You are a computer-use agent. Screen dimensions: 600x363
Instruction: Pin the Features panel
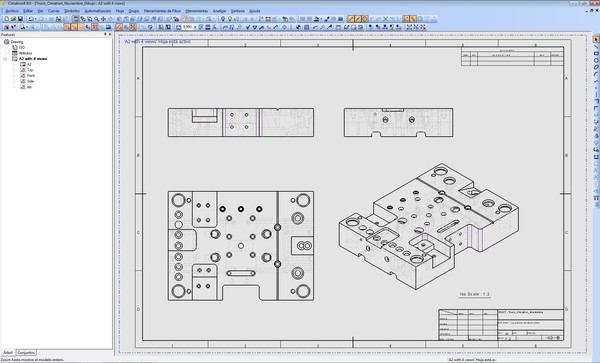coord(105,34)
